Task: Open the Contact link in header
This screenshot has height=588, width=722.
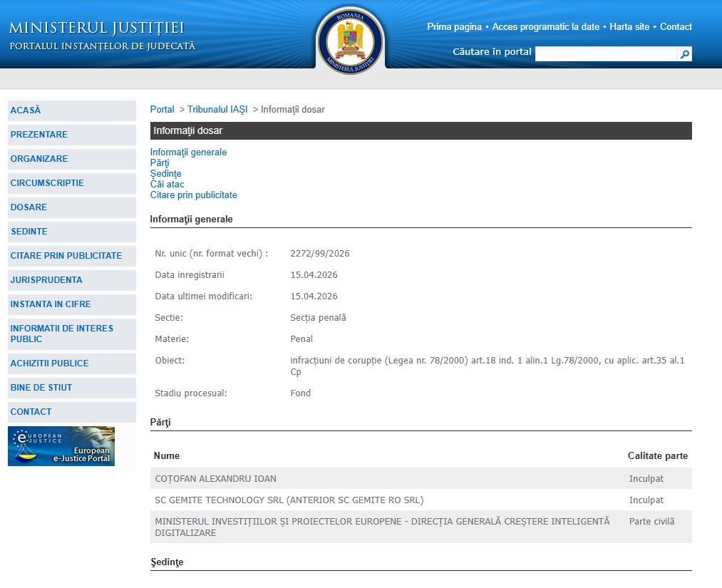Action: point(676,27)
